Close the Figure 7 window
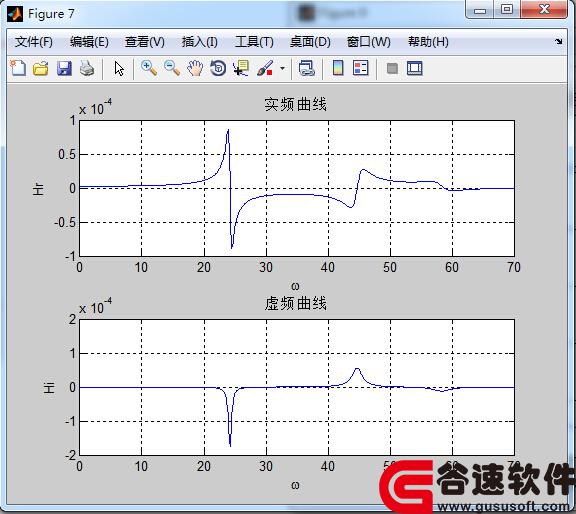576x514 pixels. tap(544, 9)
